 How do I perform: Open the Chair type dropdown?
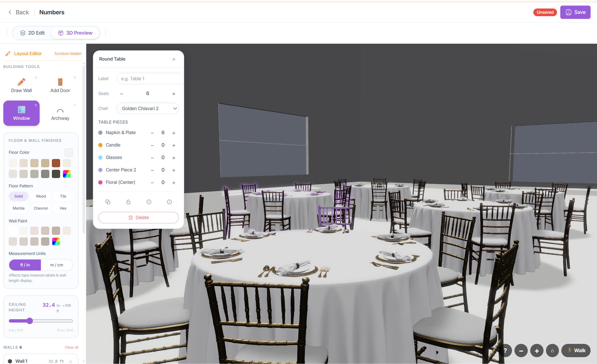click(148, 108)
